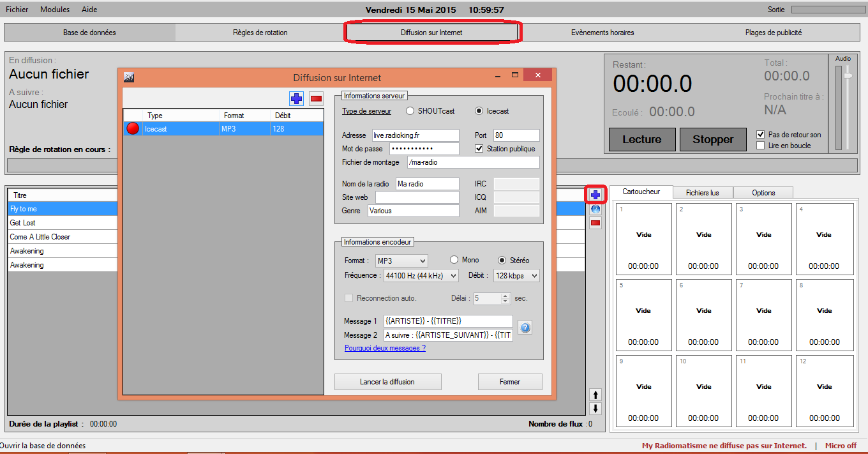This screenshot has height=454, width=868.
Task: Select the Cartoucheur tab
Action: click(x=641, y=192)
